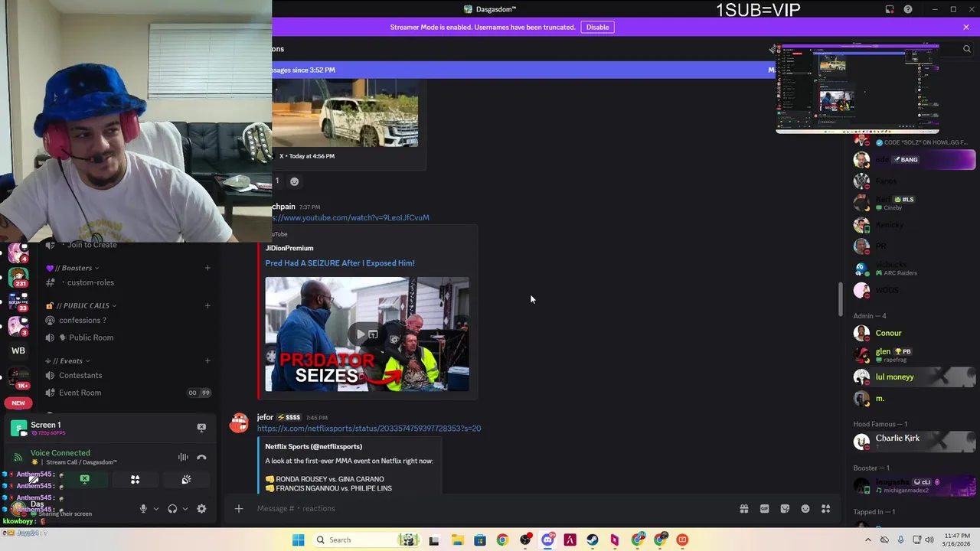Open the youtube.com/watch link in chat
The height and width of the screenshot is (551, 980).
pyautogui.click(x=351, y=217)
